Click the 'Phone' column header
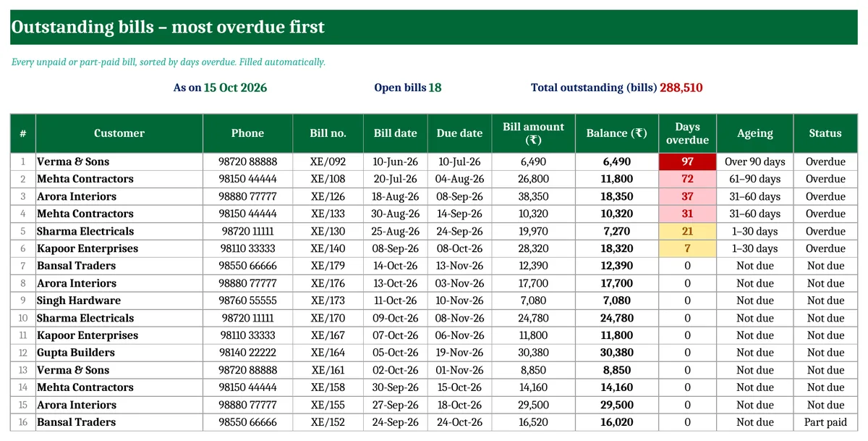The height and width of the screenshot is (441, 868). point(247,133)
